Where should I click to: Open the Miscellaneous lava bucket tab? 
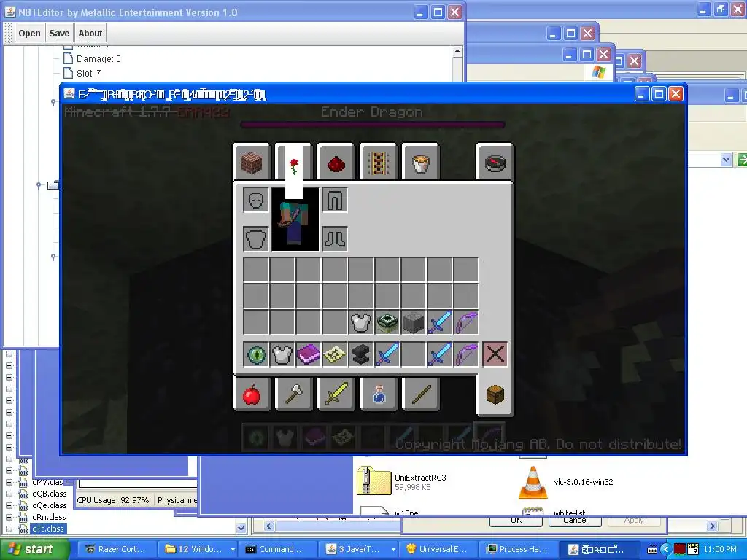point(420,163)
